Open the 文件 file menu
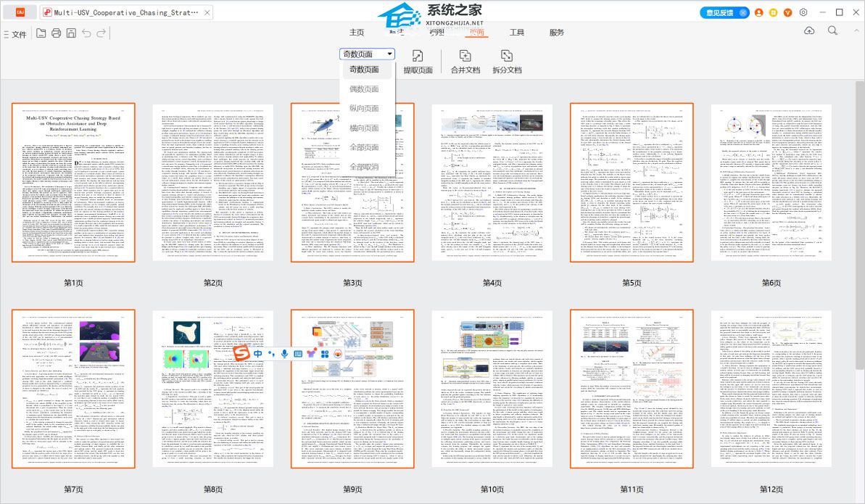This screenshot has height=504, width=865. (x=15, y=34)
